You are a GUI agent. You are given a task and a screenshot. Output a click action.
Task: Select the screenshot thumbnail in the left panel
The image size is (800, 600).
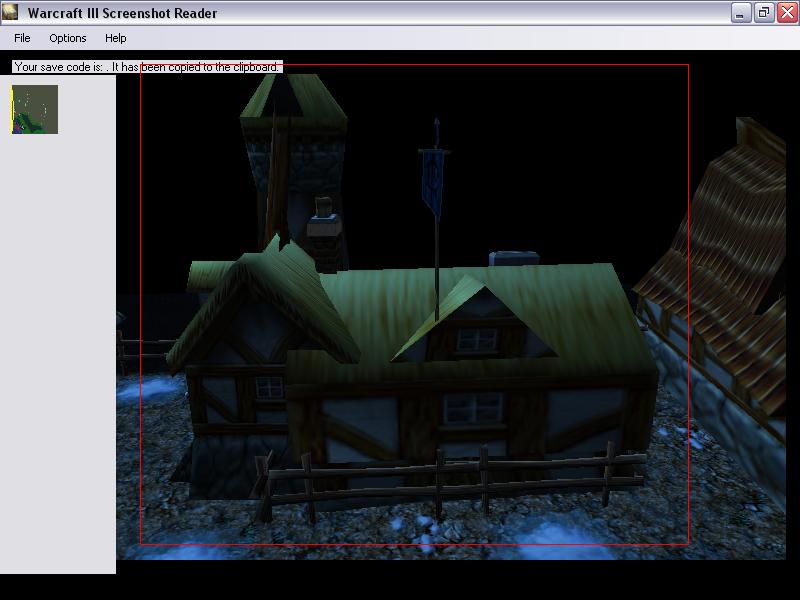coord(35,109)
